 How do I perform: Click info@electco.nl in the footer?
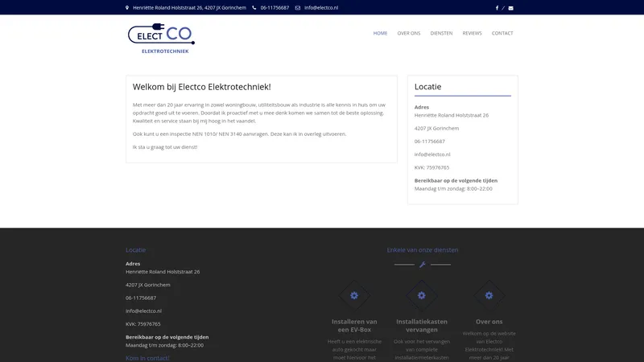pyautogui.click(x=144, y=311)
